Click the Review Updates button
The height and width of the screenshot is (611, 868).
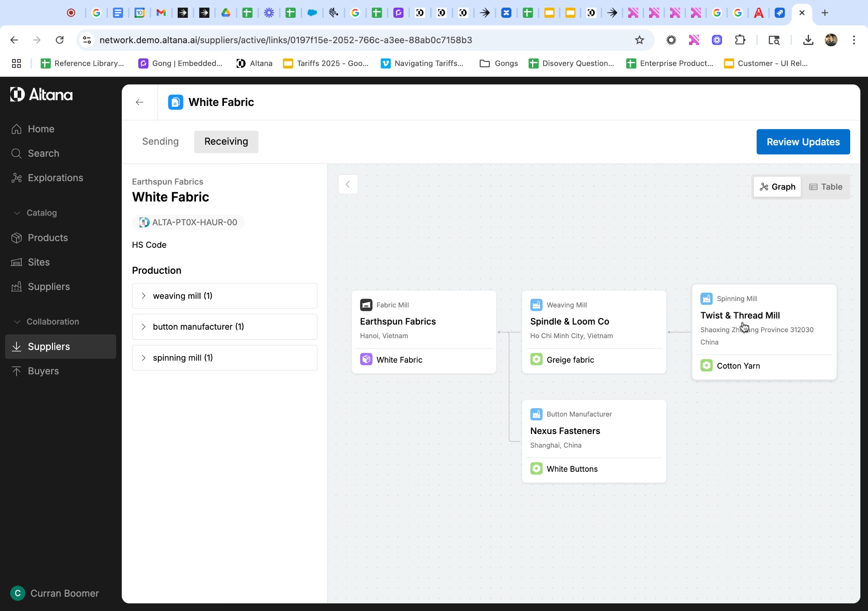(803, 142)
